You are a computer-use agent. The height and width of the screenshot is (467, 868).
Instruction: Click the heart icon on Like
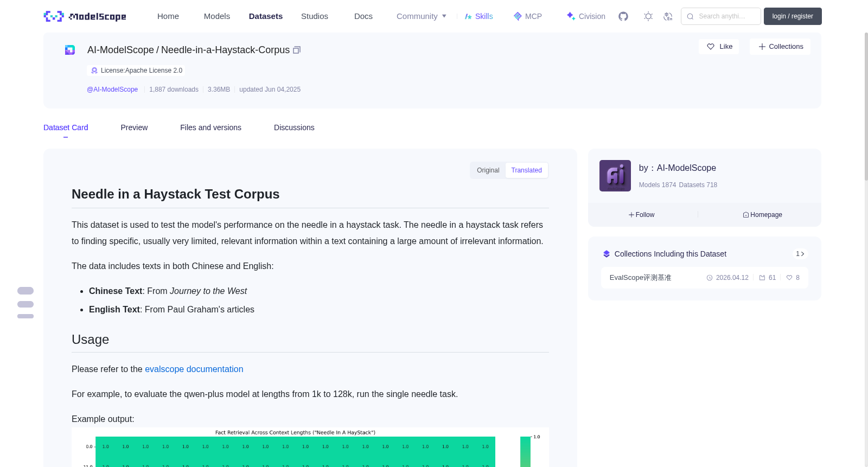(711, 47)
